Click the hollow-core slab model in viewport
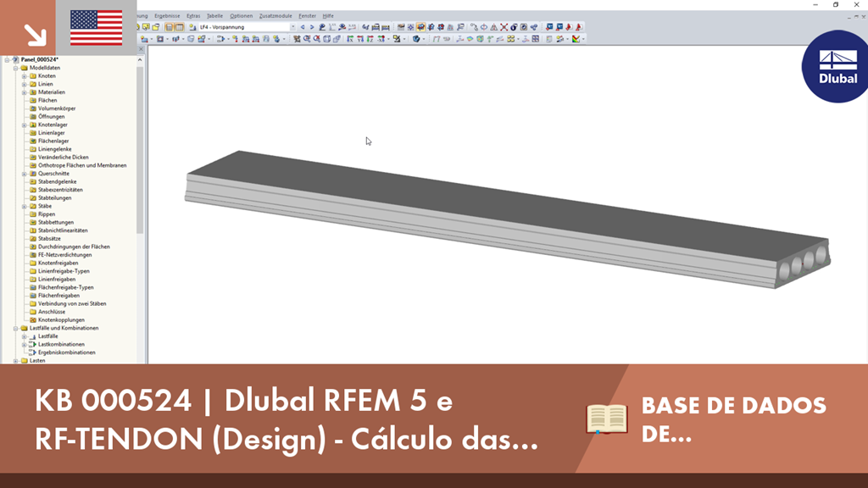 (x=507, y=219)
